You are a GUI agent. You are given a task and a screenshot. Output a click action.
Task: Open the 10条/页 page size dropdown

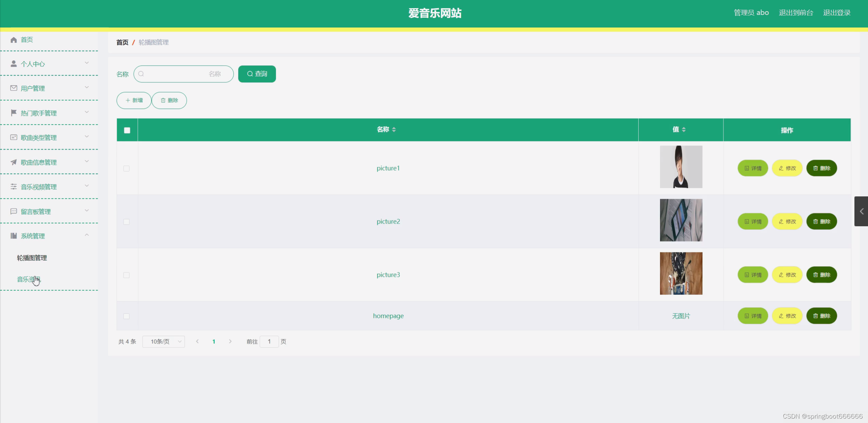pyautogui.click(x=164, y=342)
